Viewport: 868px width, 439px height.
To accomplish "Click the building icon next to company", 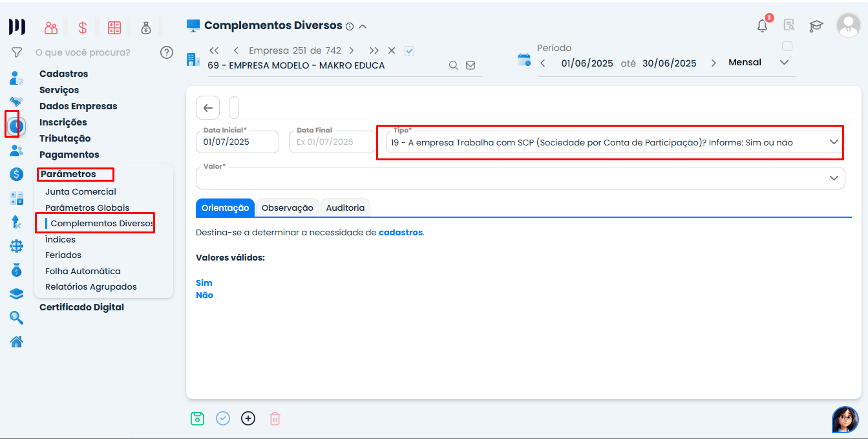I will 193,59.
